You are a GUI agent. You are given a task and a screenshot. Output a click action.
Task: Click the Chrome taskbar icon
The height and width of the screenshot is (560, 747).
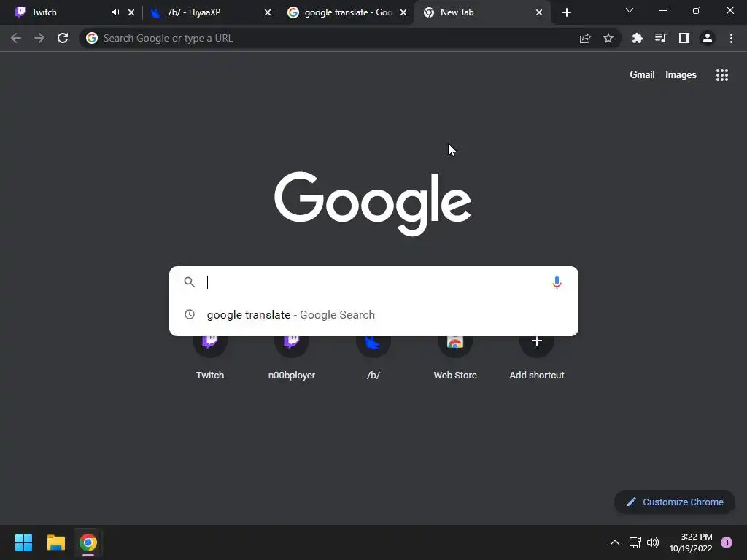click(x=88, y=542)
